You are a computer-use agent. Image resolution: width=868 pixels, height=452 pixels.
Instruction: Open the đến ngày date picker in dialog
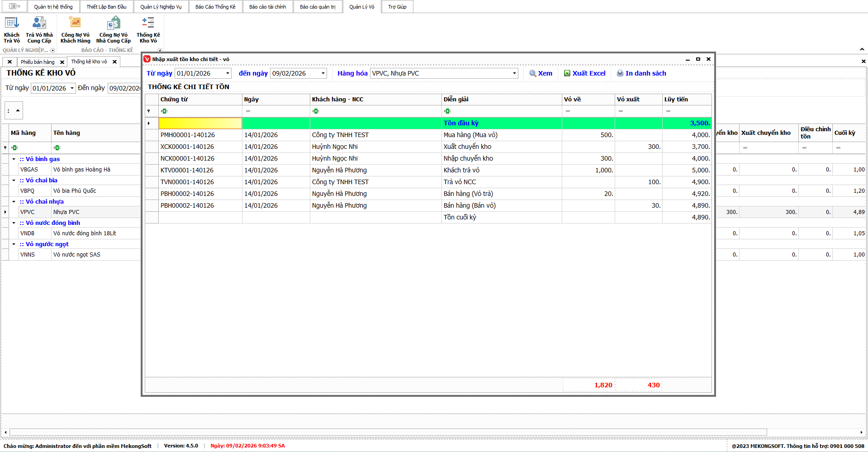pyautogui.click(x=323, y=73)
